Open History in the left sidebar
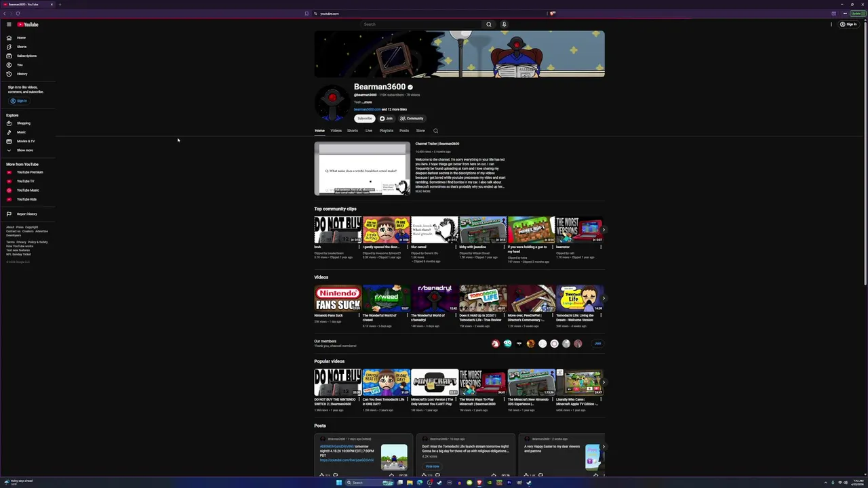The width and height of the screenshot is (868, 488). pos(22,74)
